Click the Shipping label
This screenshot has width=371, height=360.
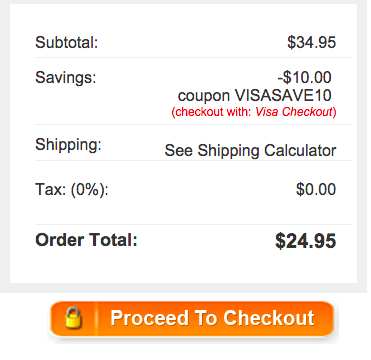pyautogui.click(x=68, y=145)
